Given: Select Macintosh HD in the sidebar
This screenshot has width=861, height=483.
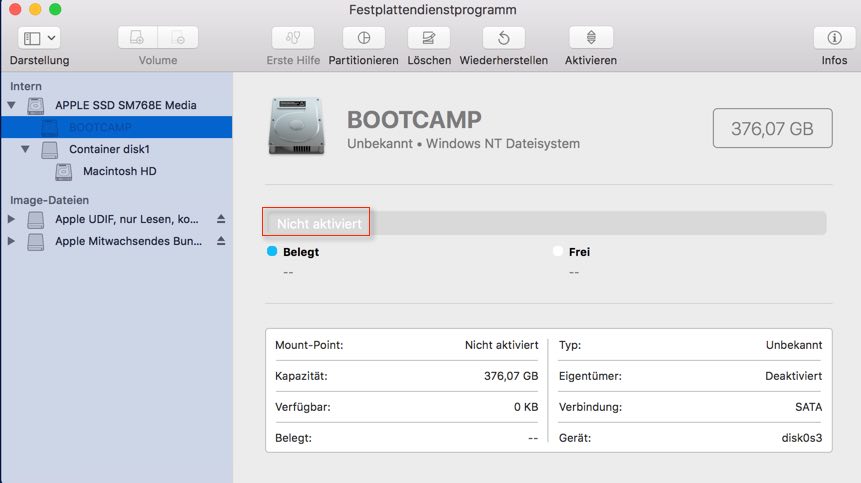Looking at the screenshot, I should click(x=119, y=172).
